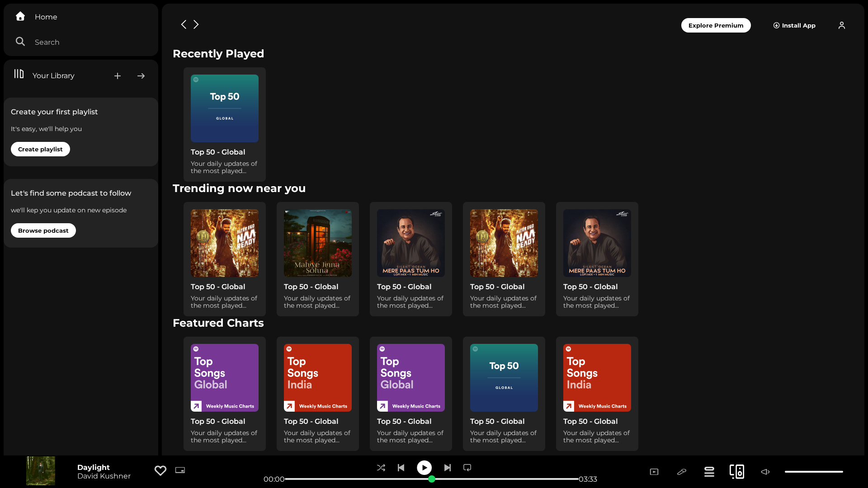868x488 pixels.
Task: Click the Explore Premium button
Action: pyautogui.click(x=716, y=25)
